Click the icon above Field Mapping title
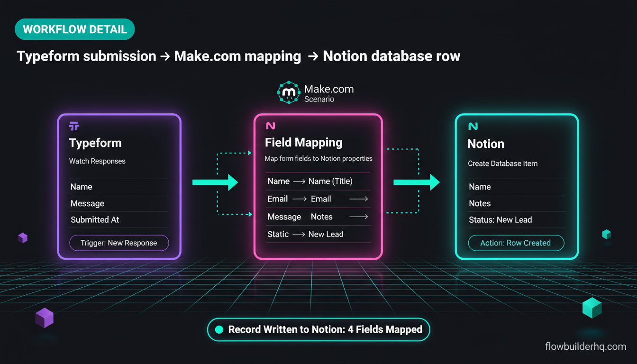This screenshot has height=364, width=637. pos(271,126)
